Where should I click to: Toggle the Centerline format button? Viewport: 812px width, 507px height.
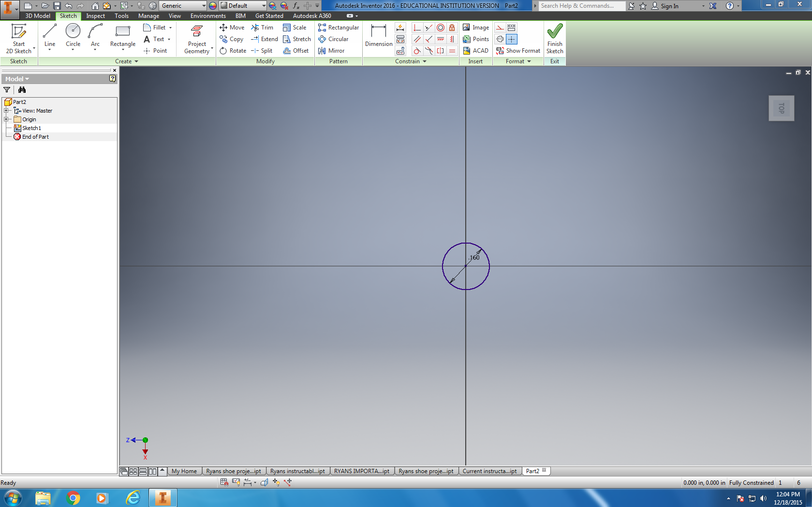(x=500, y=39)
